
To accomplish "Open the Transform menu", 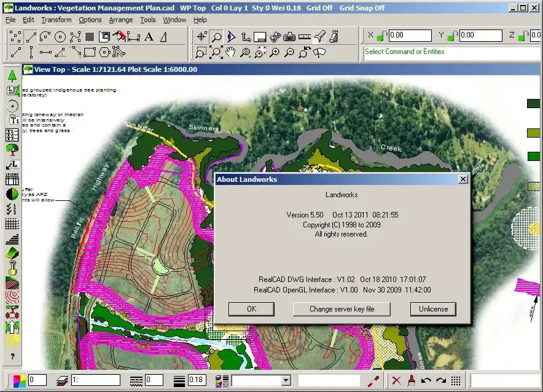I will (x=57, y=20).
